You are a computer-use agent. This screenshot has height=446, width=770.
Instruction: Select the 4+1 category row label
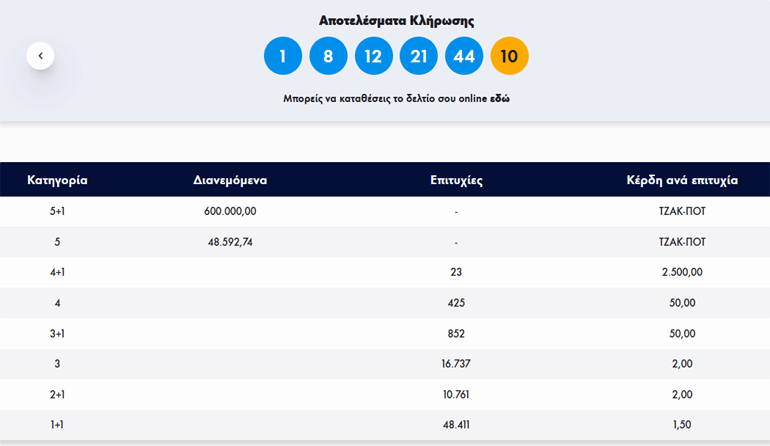58,272
